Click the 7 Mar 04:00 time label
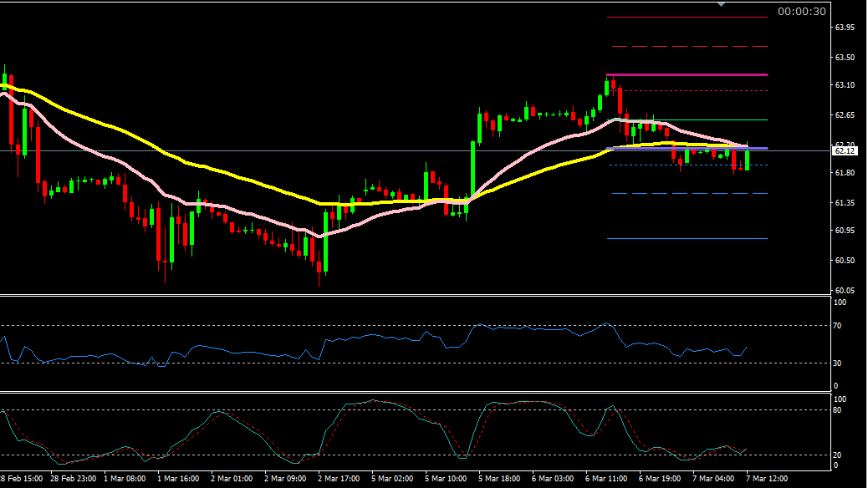 713,479
